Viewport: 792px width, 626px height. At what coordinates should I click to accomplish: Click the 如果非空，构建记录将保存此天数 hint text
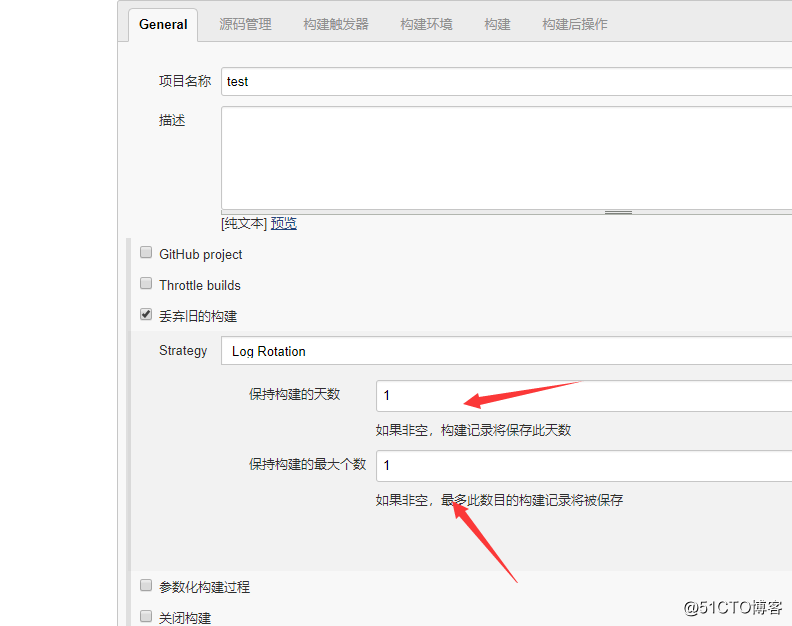pos(473,430)
